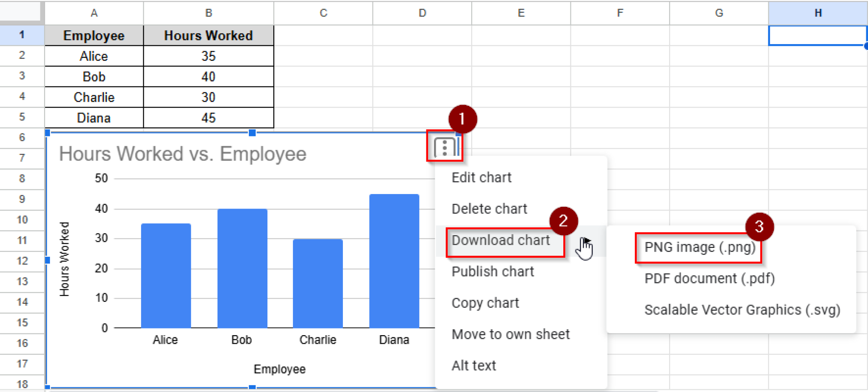This screenshot has height=392, width=868.
Task: Select "Delete chart" option
Action: [x=489, y=209]
